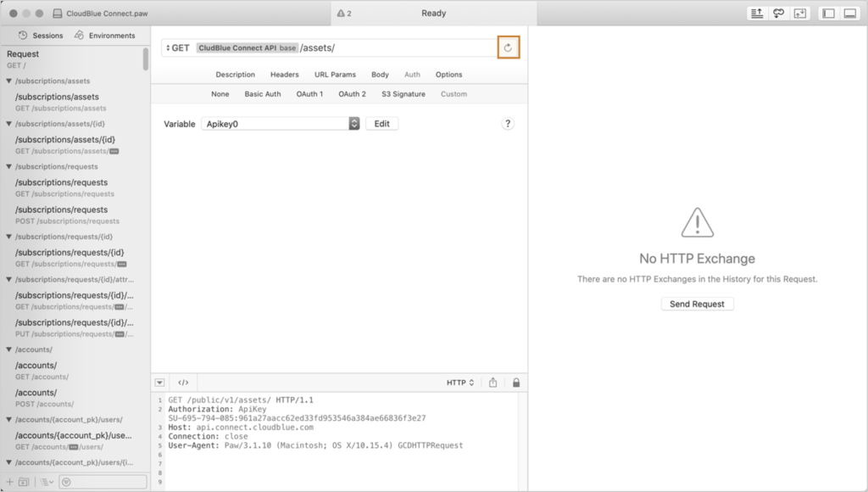
Task: Select the S3 Signature auth type
Action: click(403, 93)
